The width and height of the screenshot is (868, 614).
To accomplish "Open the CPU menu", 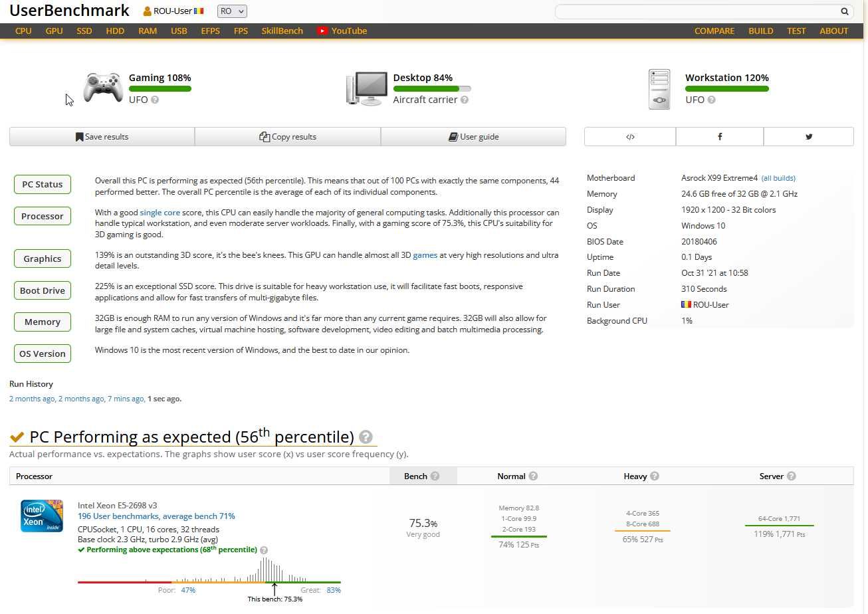I will tap(23, 31).
